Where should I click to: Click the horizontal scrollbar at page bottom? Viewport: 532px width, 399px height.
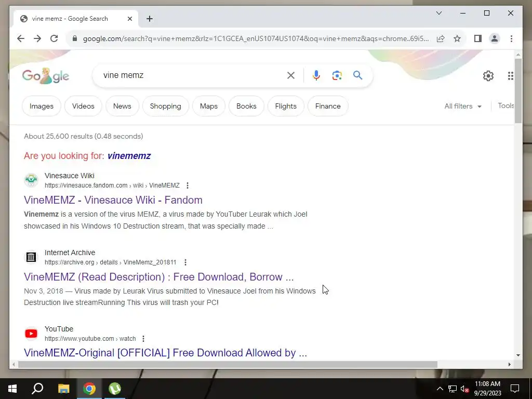tap(228, 364)
